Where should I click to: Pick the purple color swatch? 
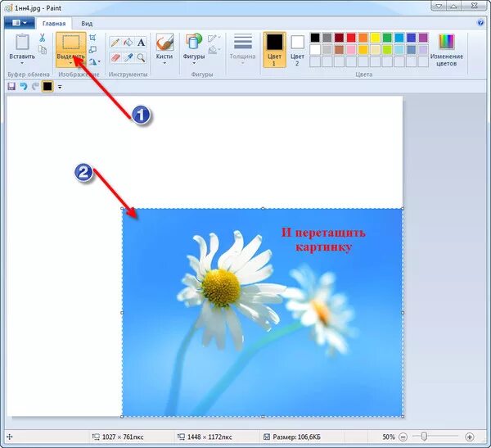pyautogui.click(x=423, y=38)
